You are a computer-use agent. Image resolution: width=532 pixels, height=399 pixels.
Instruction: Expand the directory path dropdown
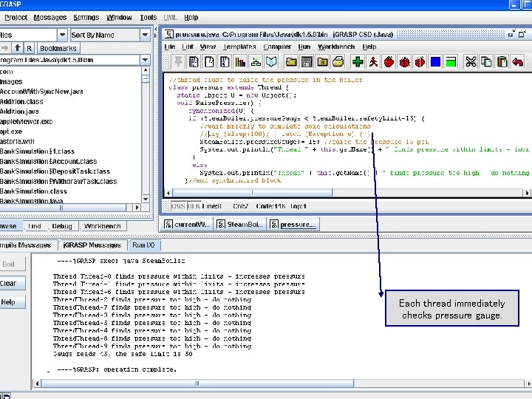coord(145,60)
